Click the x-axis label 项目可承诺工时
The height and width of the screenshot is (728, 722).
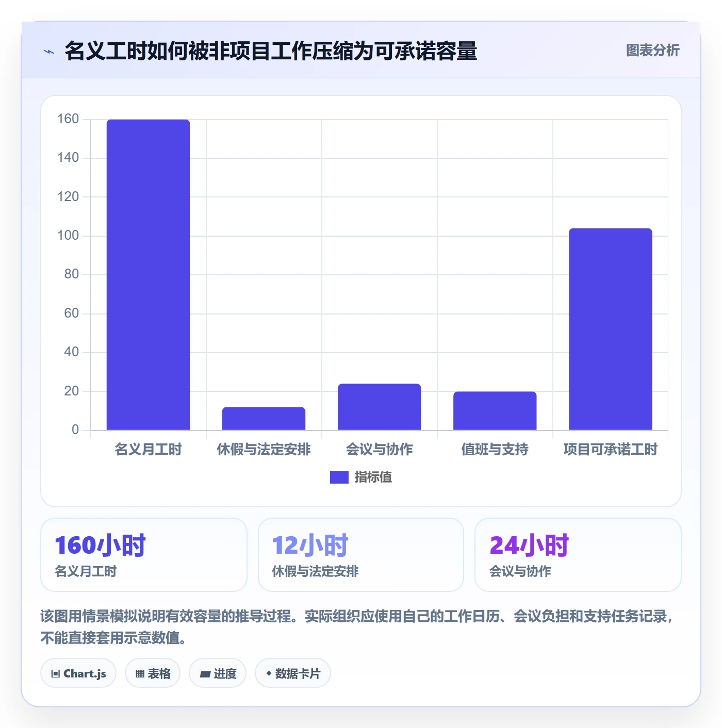(610, 449)
